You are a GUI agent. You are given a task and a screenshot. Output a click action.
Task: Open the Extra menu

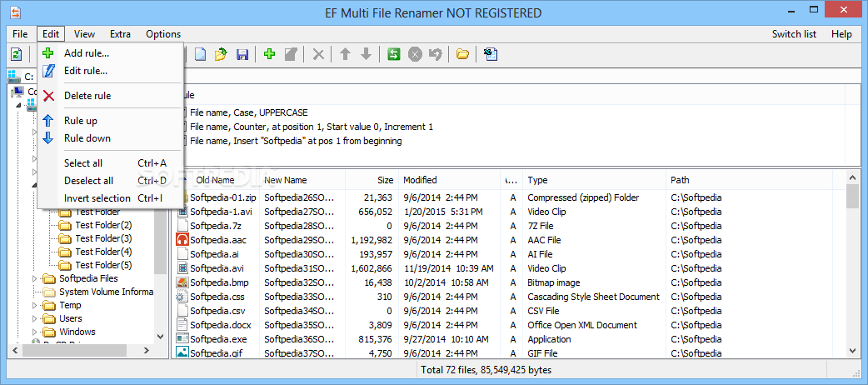pos(120,34)
